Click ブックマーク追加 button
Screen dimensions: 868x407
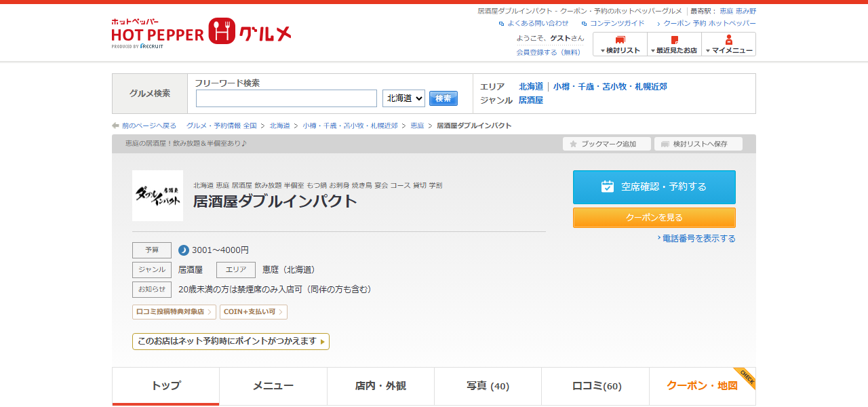607,144
